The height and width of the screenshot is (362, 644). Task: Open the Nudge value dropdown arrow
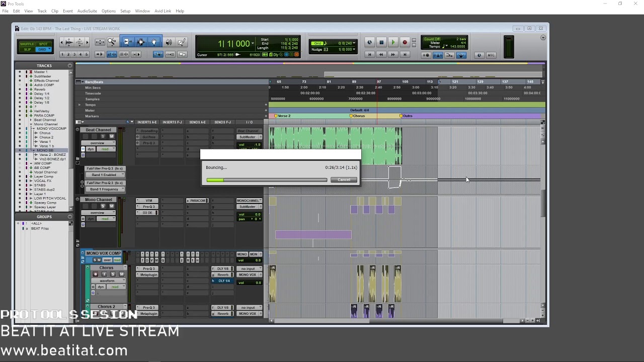(354, 49)
